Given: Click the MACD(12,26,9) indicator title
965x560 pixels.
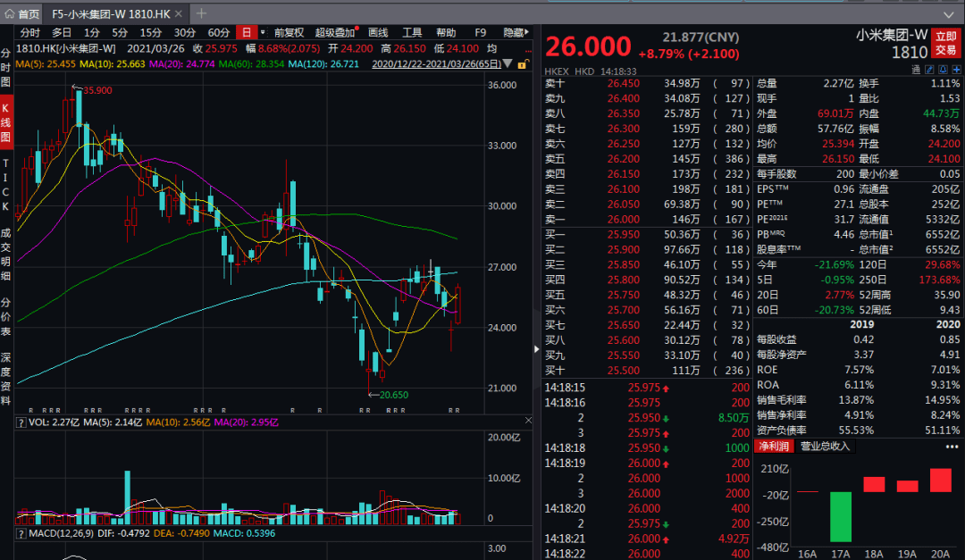Looking at the screenshot, I should pyautogui.click(x=61, y=533).
